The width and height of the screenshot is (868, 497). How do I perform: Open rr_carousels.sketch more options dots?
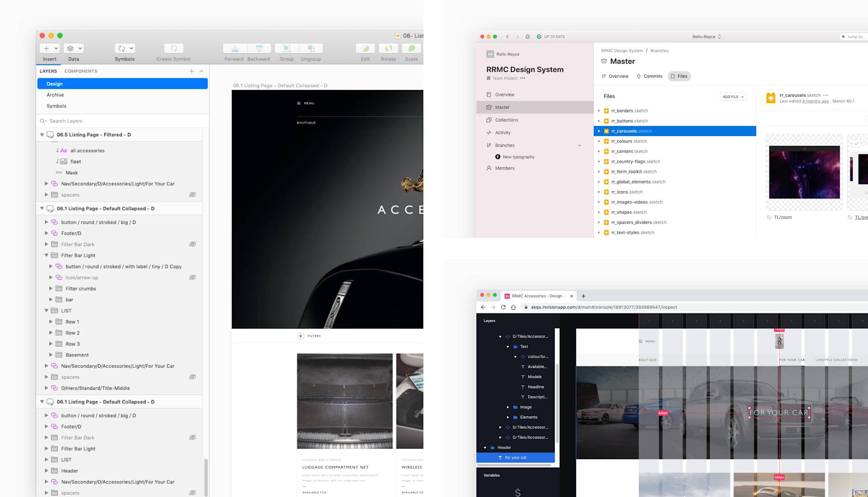click(x=826, y=95)
